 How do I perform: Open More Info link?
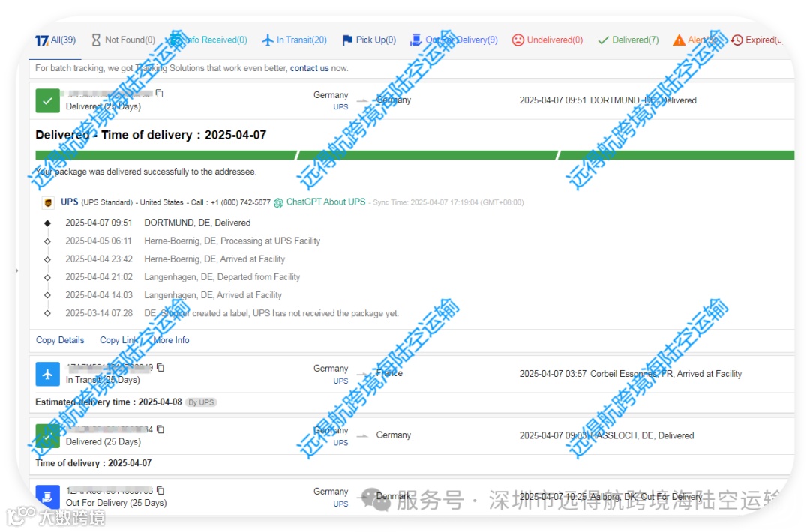tap(171, 340)
